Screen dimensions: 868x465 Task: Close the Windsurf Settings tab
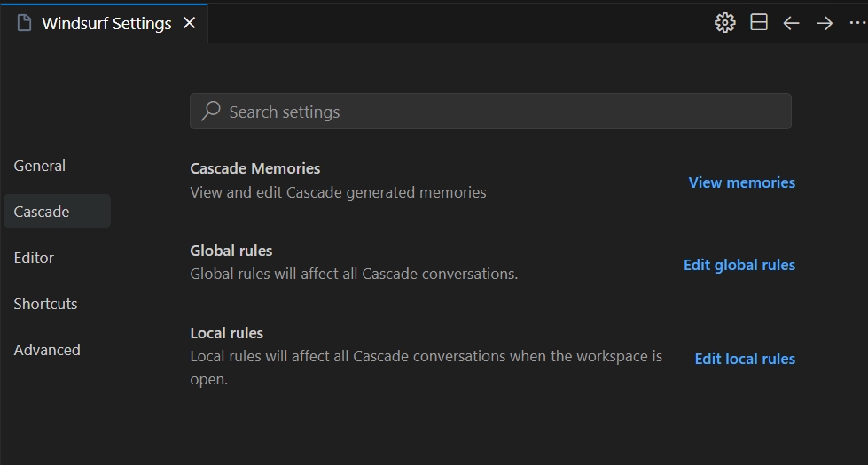click(x=189, y=23)
